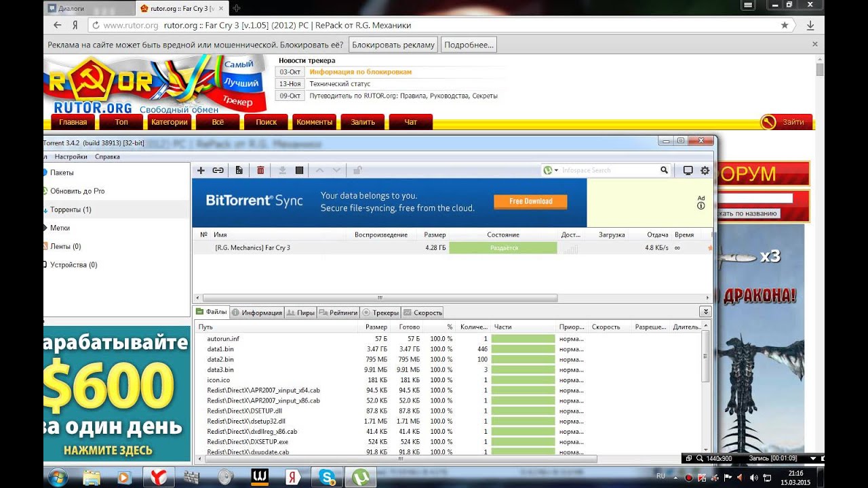The height and width of the screenshot is (488, 868).
Task: Click the Зайти login button
Action: pos(786,122)
